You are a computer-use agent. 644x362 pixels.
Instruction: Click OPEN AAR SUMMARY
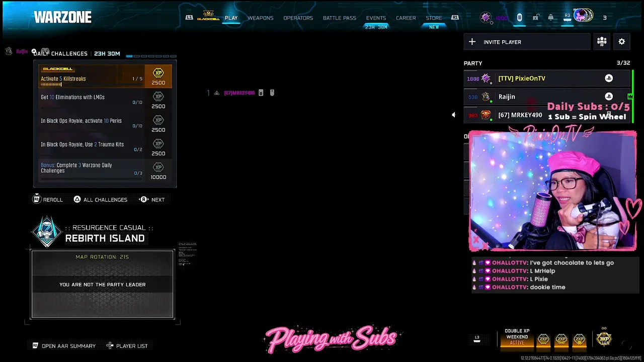64,346
